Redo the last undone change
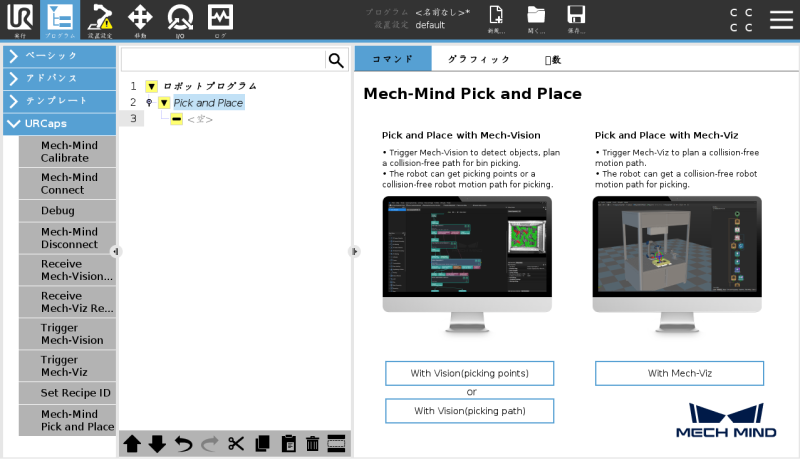Viewport: 800px width, 459px height. pyautogui.click(x=210, y=444)
